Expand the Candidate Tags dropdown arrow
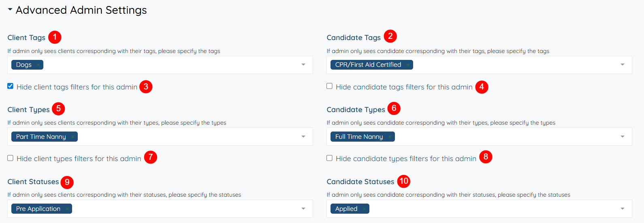 tap(623, 65)
